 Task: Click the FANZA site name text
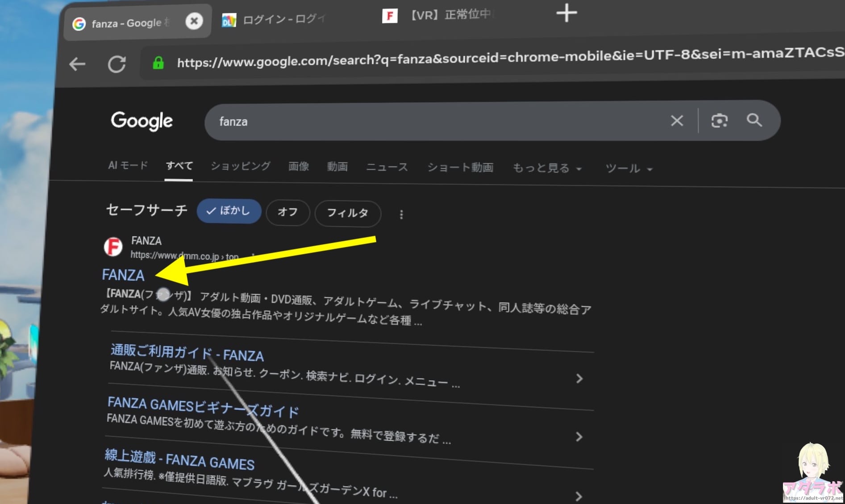[146, 241]
